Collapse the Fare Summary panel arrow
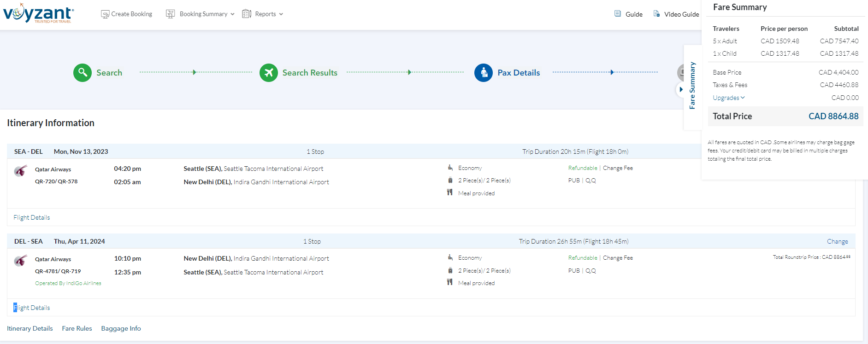868x344 pixels. point(681,89)
